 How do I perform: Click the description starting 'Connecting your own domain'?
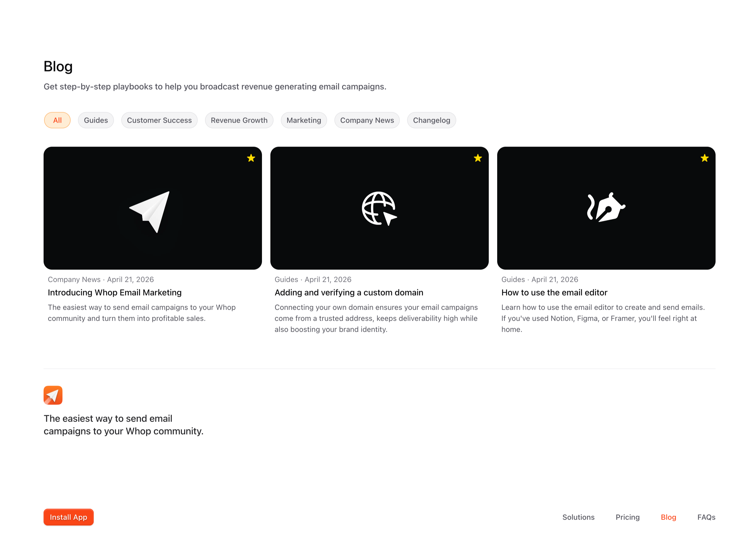[376, 318]
